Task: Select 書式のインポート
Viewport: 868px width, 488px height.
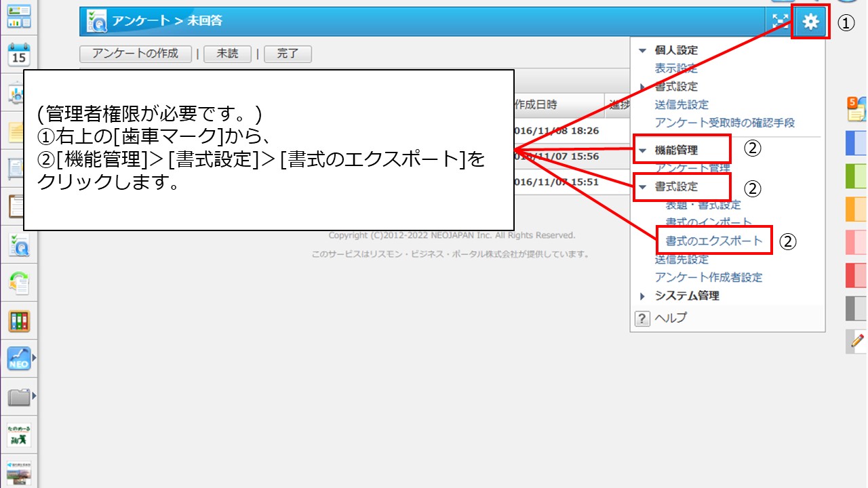Action: coord(709,222)
